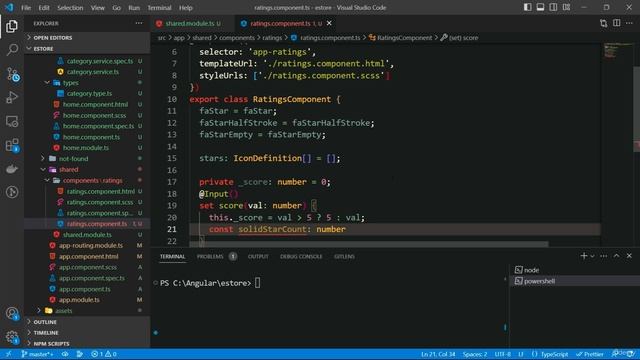This screenshot has height=360, width=640.
Task: Open the GitLens view in activity bar
Action: click(12, 192)
